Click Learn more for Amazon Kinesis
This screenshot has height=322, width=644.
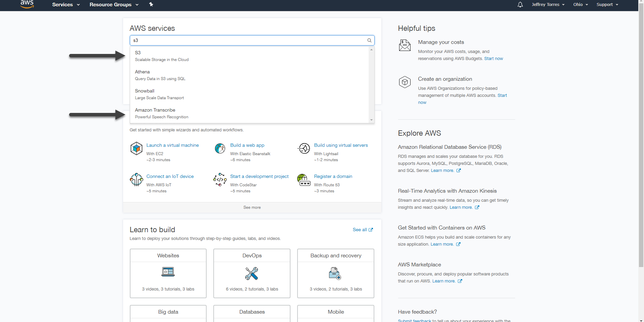(461, 207)
